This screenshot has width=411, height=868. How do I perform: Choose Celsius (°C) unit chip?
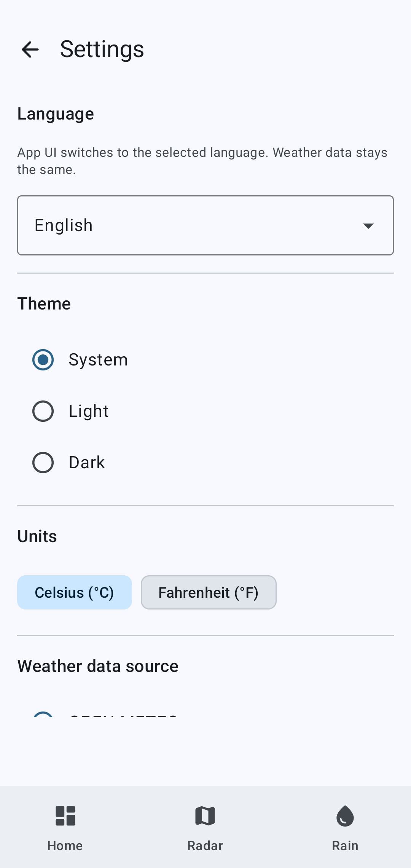(75, 592)
